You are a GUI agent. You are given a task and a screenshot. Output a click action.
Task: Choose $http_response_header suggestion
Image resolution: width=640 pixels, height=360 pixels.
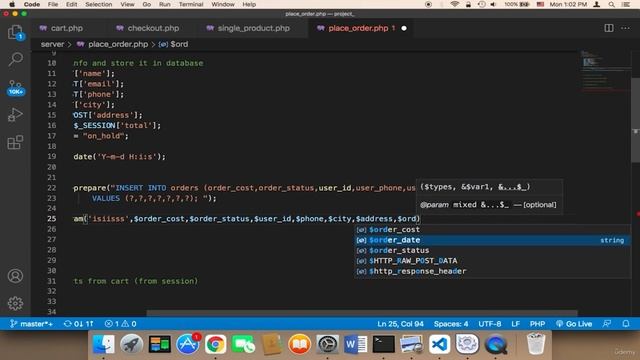tap(492, 271)
